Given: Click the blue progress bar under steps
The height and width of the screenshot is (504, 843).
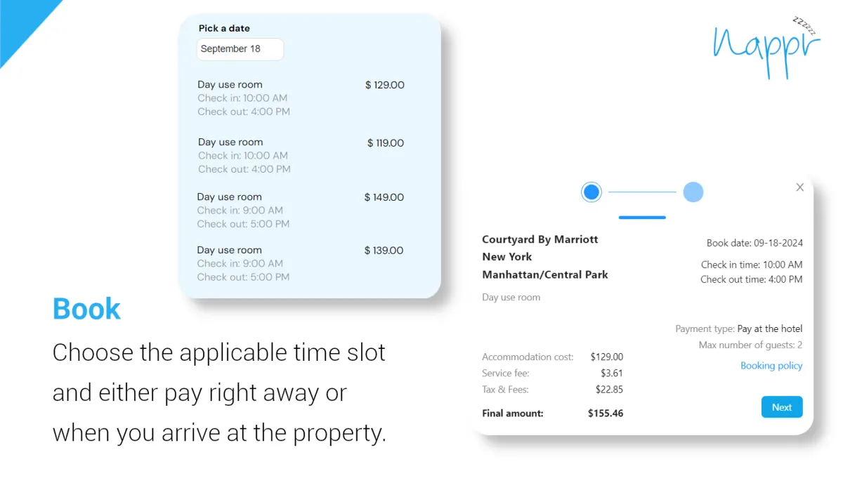Looking at the screenshot, I should click(642, 218).
